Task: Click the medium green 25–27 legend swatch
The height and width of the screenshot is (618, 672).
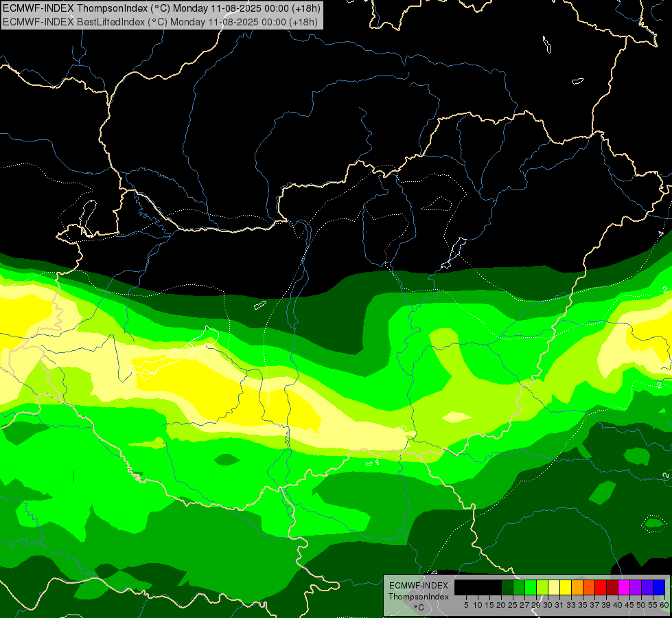Action: (519, 587)
